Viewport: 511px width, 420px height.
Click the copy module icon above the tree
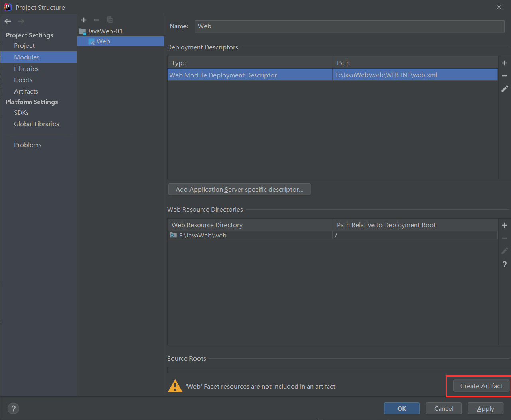109,20
